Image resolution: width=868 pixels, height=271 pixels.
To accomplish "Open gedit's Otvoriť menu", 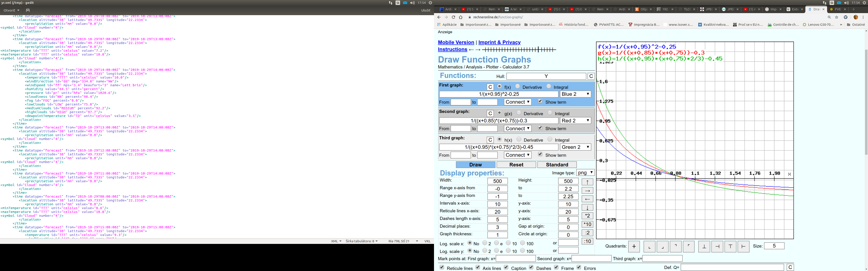I will click(12, 10).
